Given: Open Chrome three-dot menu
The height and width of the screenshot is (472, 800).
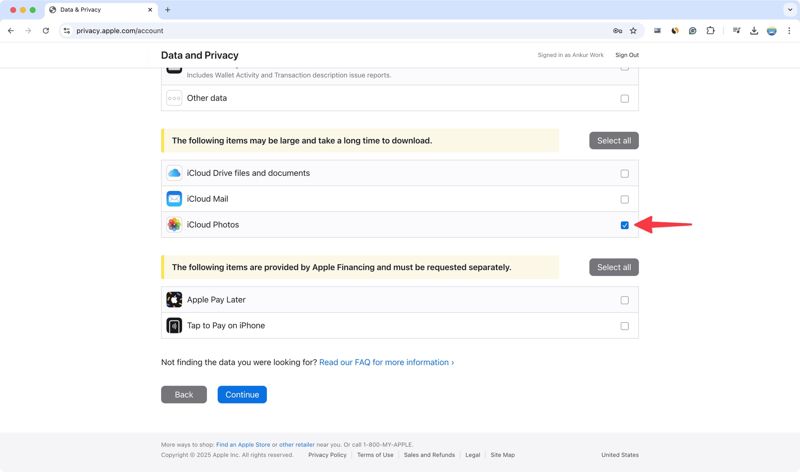Looking at the screenshot, I should [789, 31].
